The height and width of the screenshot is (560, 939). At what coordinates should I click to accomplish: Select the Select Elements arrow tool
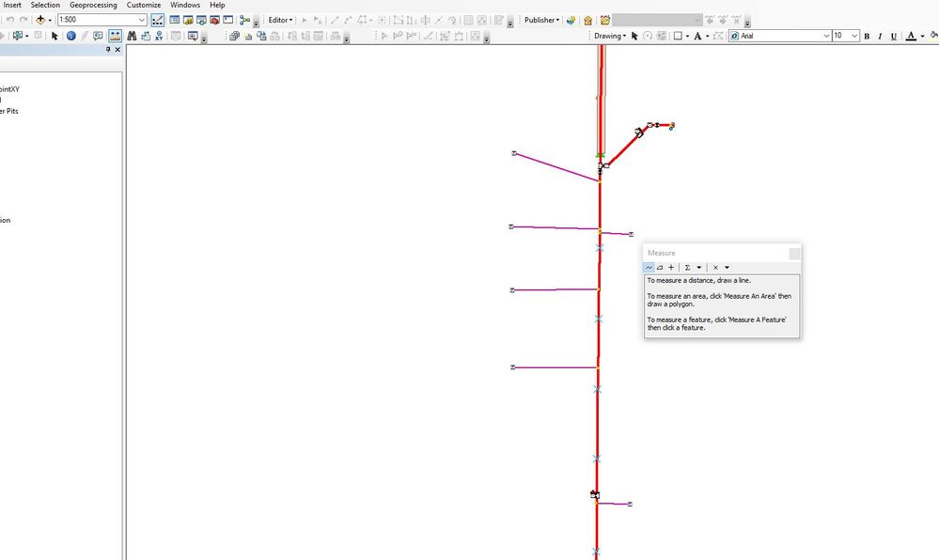tap(55, 36)
